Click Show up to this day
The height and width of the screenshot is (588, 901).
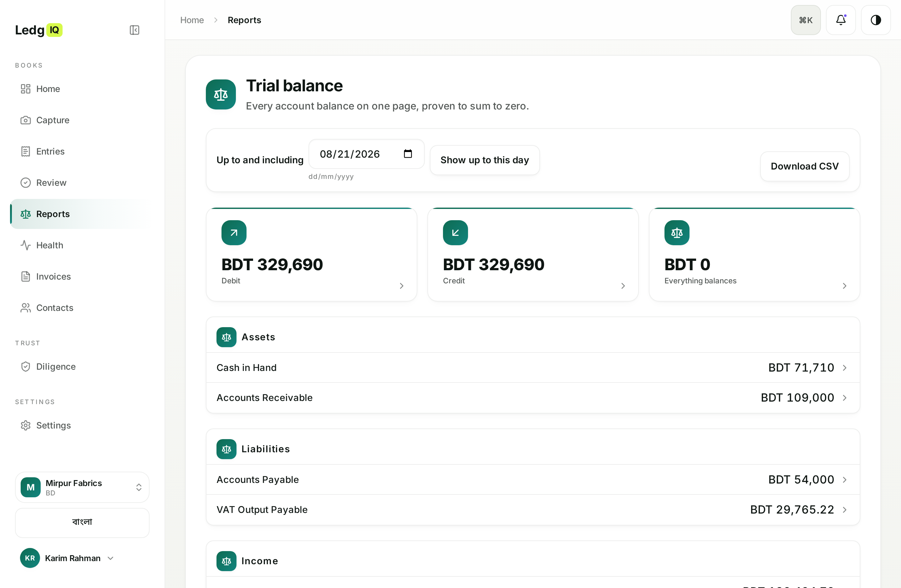point(485,160)
